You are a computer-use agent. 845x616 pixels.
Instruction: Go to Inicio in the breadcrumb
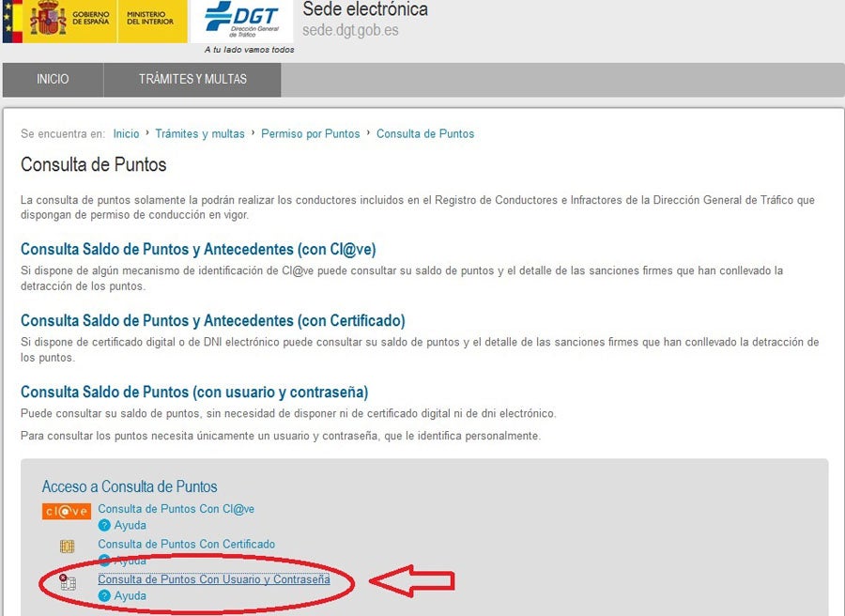tap(126, 133)
